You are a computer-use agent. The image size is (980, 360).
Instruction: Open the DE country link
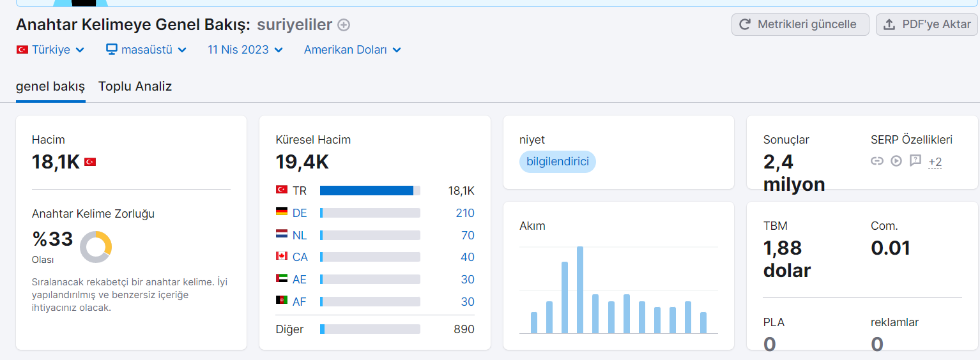click(x=300, y=213)
